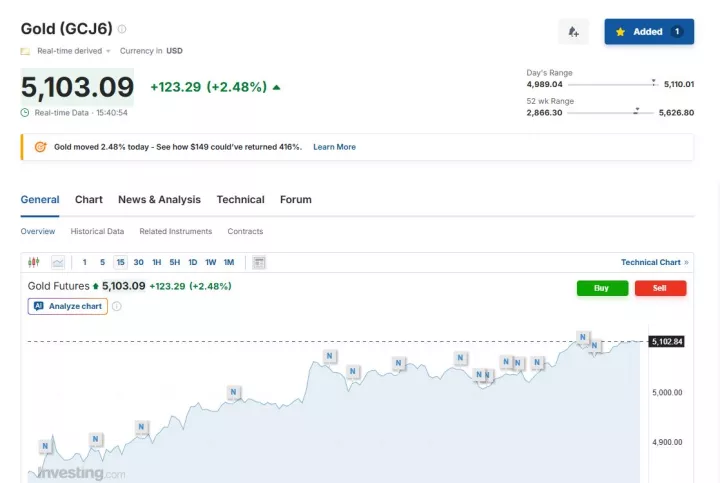Click the chart layout icon after 1M
Viewport: 720px width, 483px height.
click(x=259, y=262)
